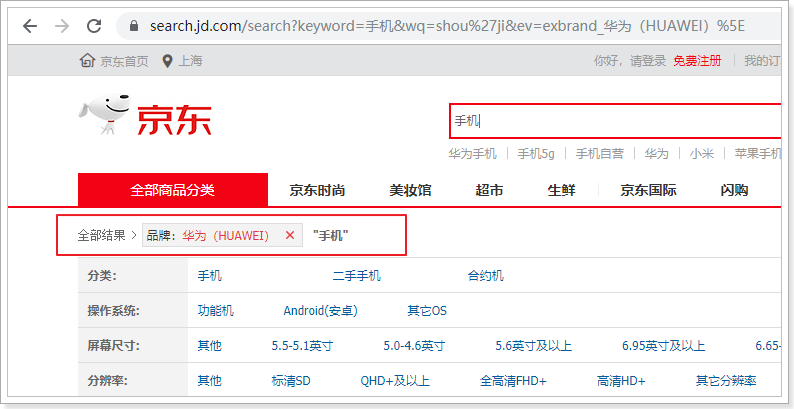Filter by Android(安卓) operating system
The height and width of the screenshot is (409, 794).
[x=320, y=311]
